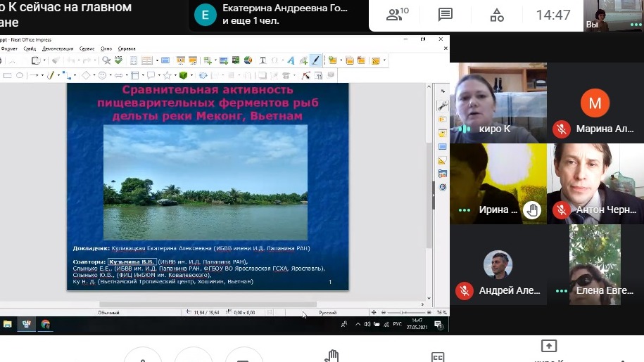Open sidebar Properties wrench panel
The width and height of the screenshot is (644, 362).
442,105
